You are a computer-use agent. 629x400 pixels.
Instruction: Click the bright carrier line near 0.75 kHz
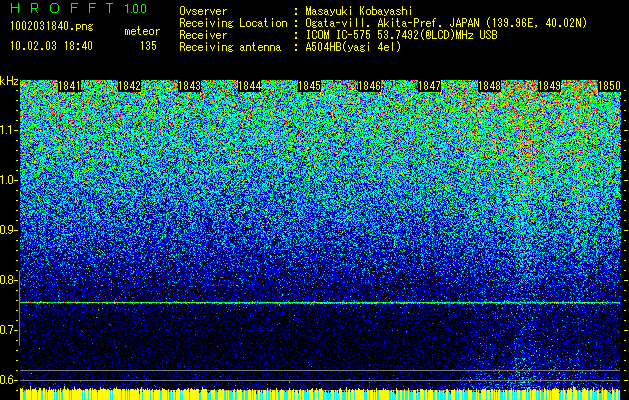(320, 303)
